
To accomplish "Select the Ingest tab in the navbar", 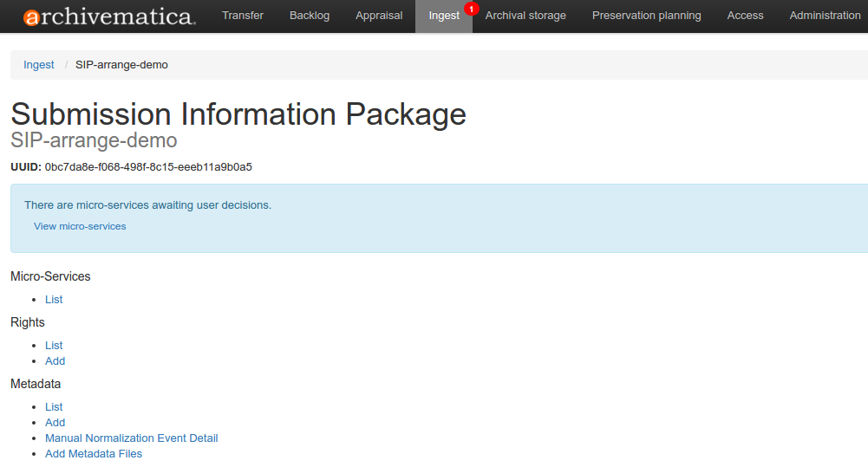I will (443, 16).
